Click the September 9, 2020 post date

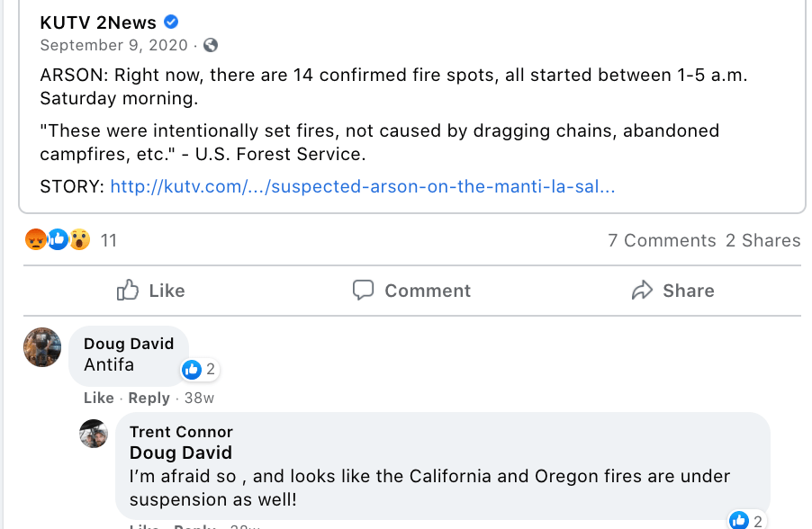click(114, 45)
